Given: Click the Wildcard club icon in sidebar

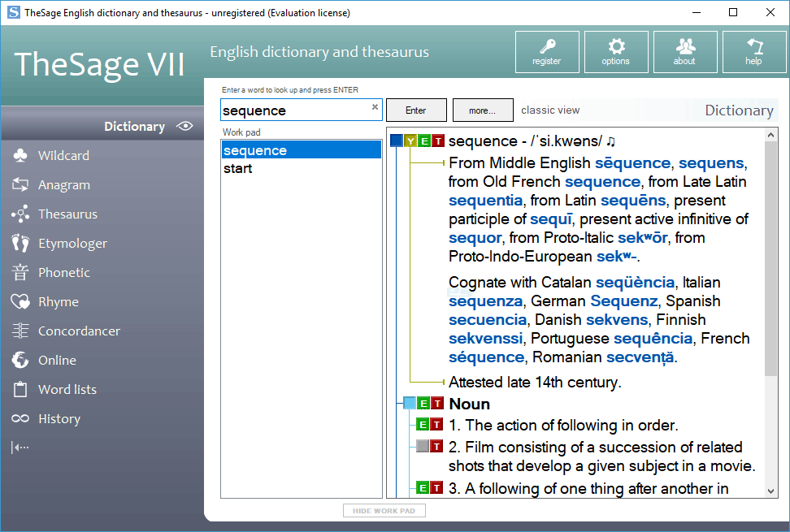Looking at the screenshot, I should [20, 155].
